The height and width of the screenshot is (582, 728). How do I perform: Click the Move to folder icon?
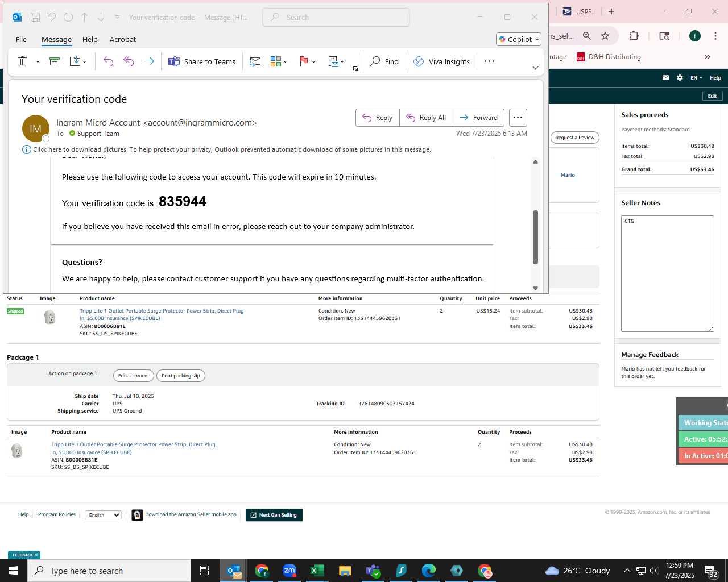[75, 61]
